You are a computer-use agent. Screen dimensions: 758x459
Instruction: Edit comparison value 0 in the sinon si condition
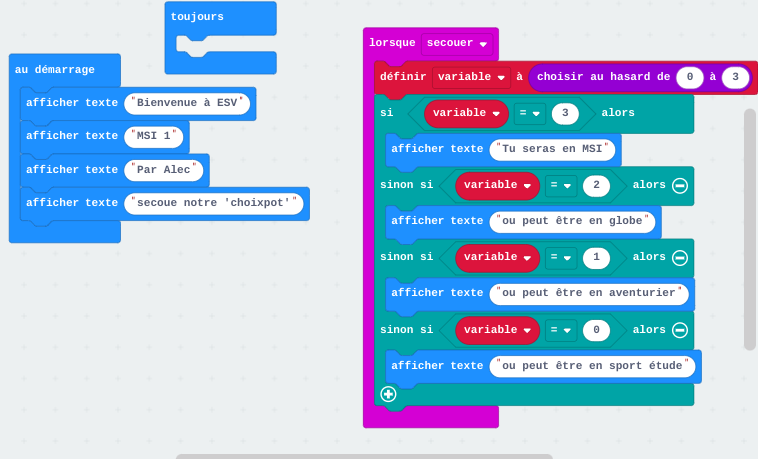597,330
